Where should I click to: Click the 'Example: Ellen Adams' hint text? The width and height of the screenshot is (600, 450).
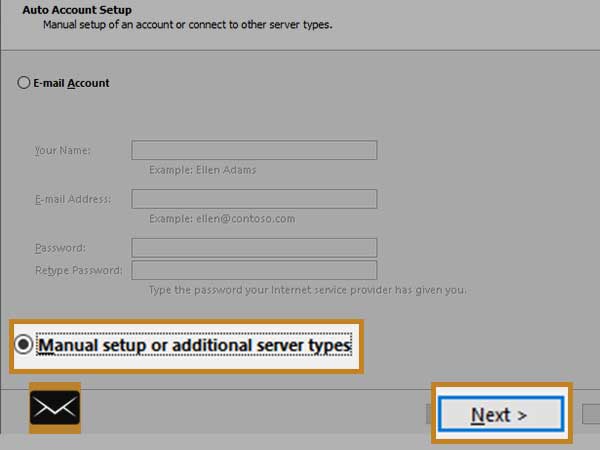click(202, 170)
